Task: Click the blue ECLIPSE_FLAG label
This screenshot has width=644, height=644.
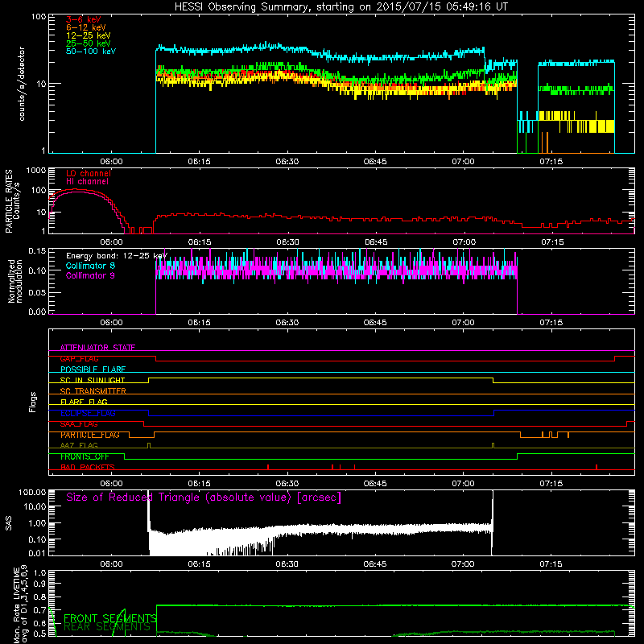Action: (88, 413)
